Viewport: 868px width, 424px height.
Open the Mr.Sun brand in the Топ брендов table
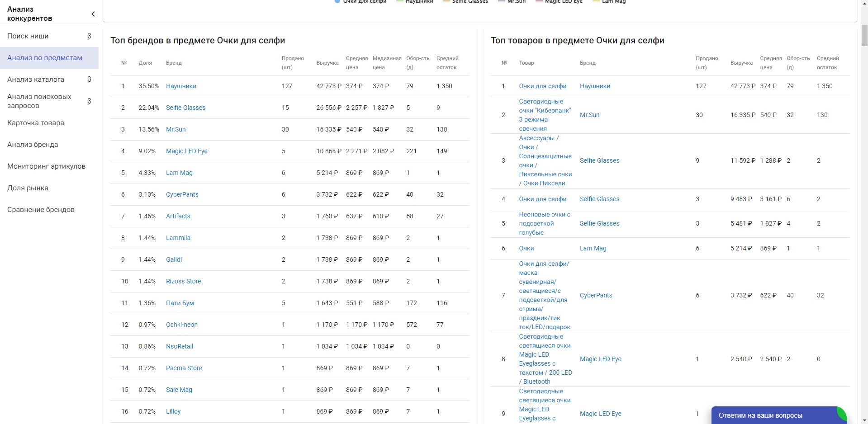(175, 129)
